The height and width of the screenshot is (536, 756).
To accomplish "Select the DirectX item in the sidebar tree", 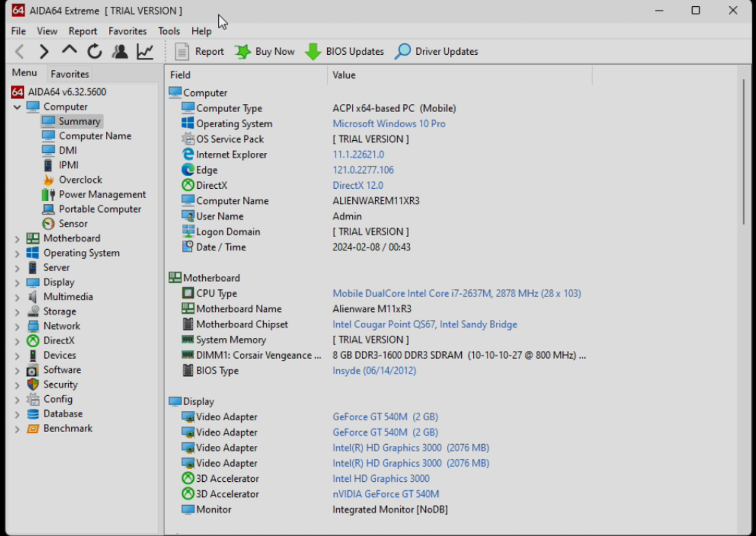I will [x=51, y=340].
